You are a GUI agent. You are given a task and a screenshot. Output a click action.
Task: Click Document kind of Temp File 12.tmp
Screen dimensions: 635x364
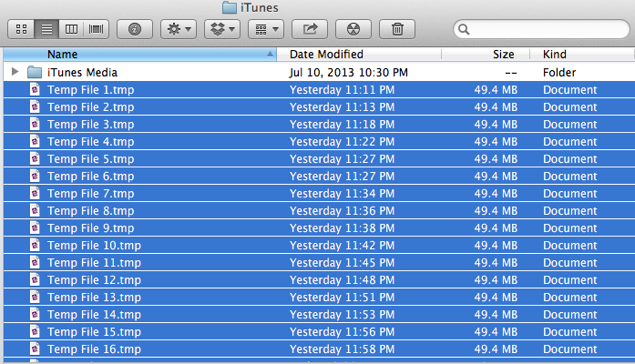570,280
